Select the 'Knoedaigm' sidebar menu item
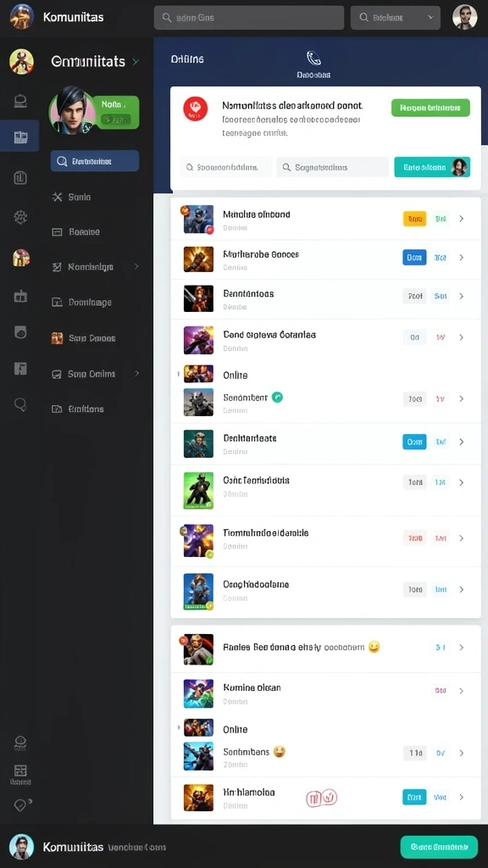Image resolution: width=488 pixels, height=868 pixels. coord(90,267)
